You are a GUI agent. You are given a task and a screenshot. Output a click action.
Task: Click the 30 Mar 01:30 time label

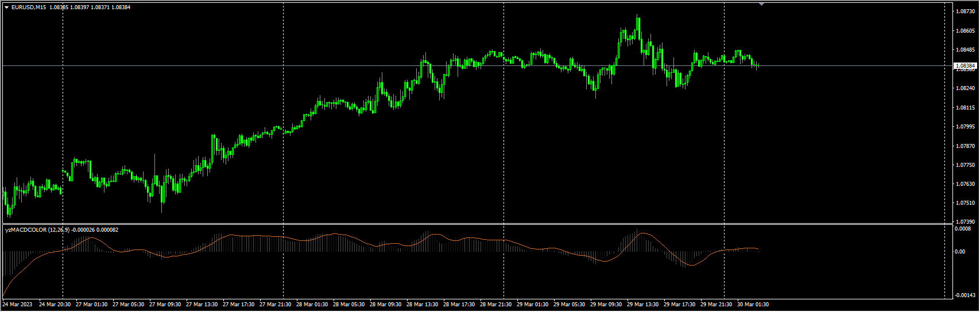[x=753, y=305]
